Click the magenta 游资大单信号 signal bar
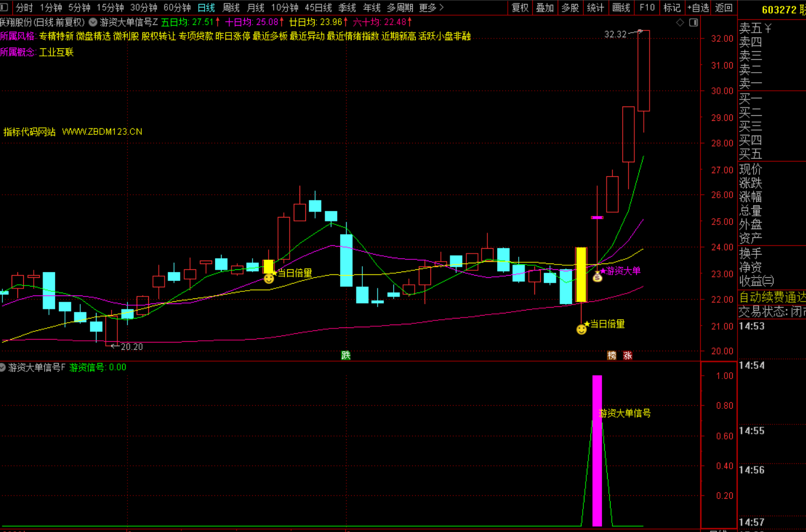The width and height of the screenshot is (806, 532). click(597, 451)
